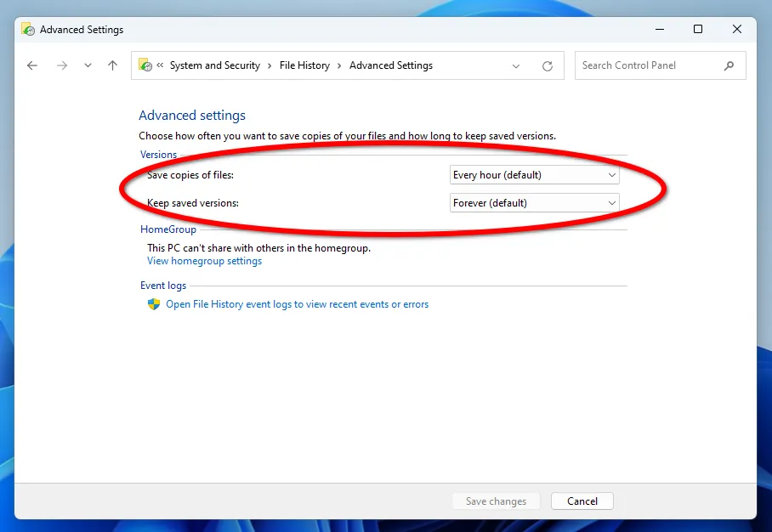Expand the chevron after System and Security
The width and height of the screenshot is (772, 532).
pyautogui.click(x=270, y=65)
